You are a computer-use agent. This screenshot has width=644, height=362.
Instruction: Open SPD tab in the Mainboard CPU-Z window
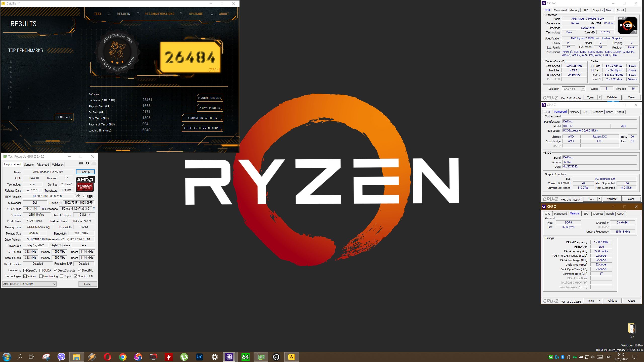[x=586, y=112]
